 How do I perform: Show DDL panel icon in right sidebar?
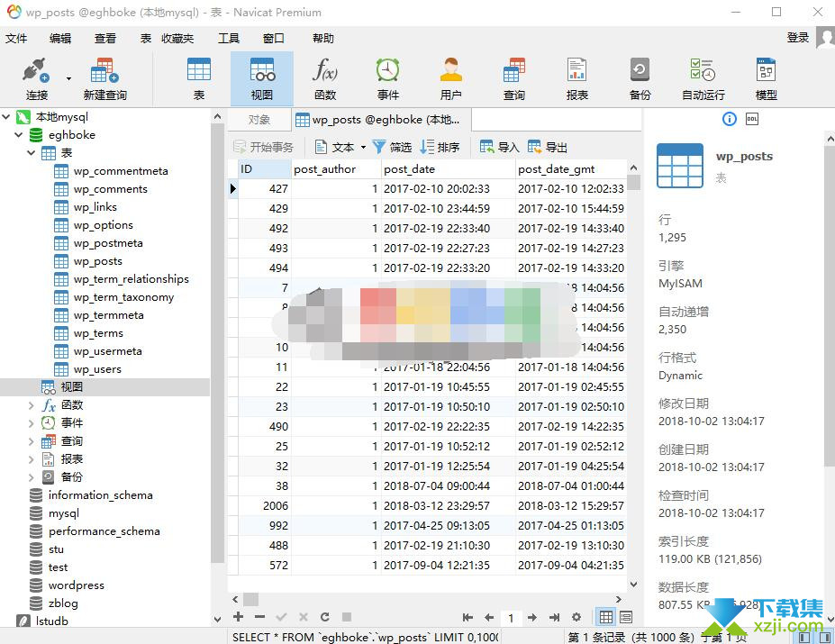coord(752,119)
